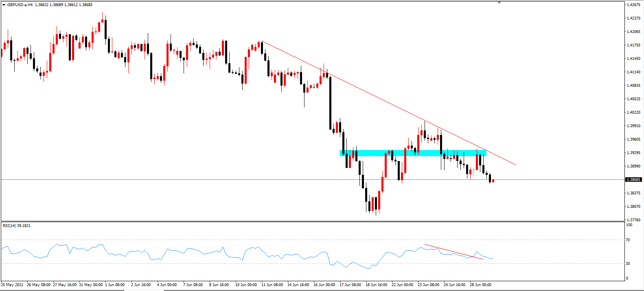Click the RSI 70 level label
Viewport: 644px width, 291px height.
click(628, 240)
